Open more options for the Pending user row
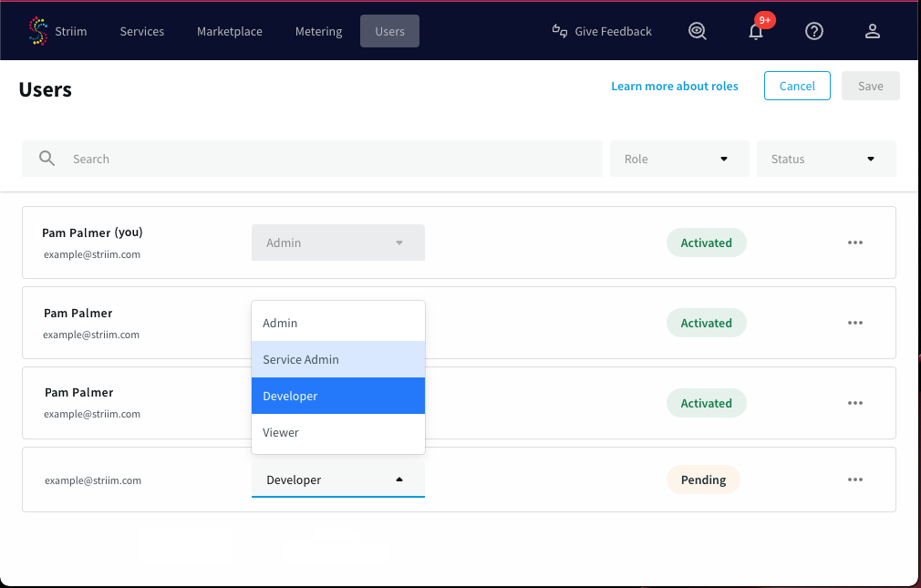 [x=855, y=480]
